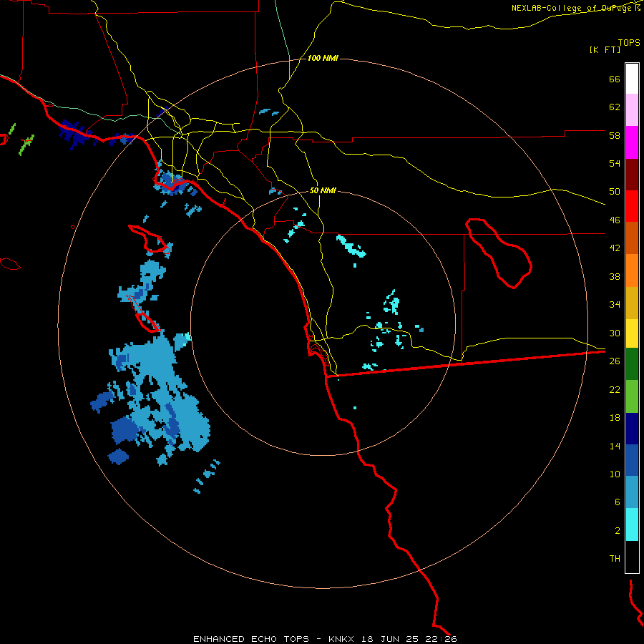Click the "50 NMI" range ring label
This screenshot has width=644, height=644.
pos(323,190)
